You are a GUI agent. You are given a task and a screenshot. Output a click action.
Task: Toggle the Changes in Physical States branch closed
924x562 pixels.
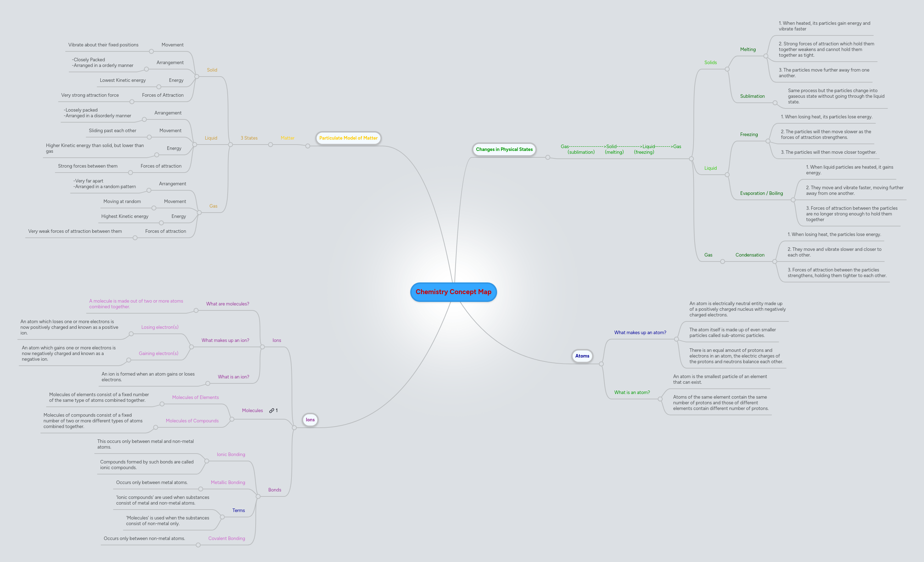[x=547, y=157]
